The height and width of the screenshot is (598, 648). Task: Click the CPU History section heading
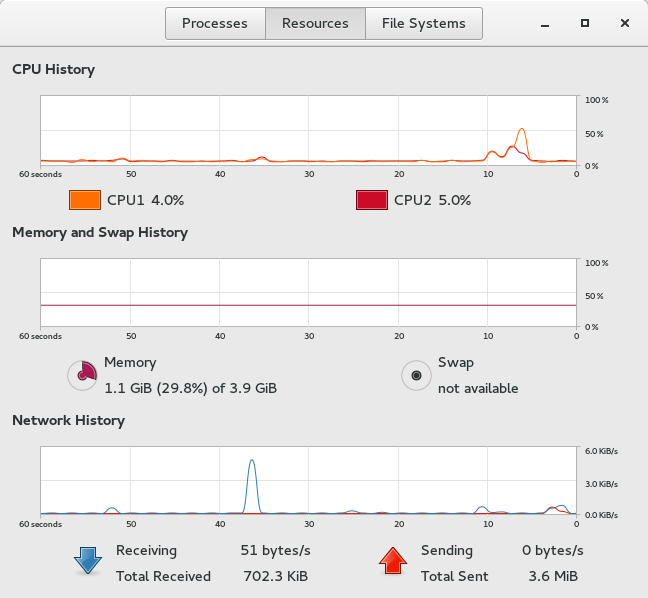pyautogui.click(x=53, y=70)
